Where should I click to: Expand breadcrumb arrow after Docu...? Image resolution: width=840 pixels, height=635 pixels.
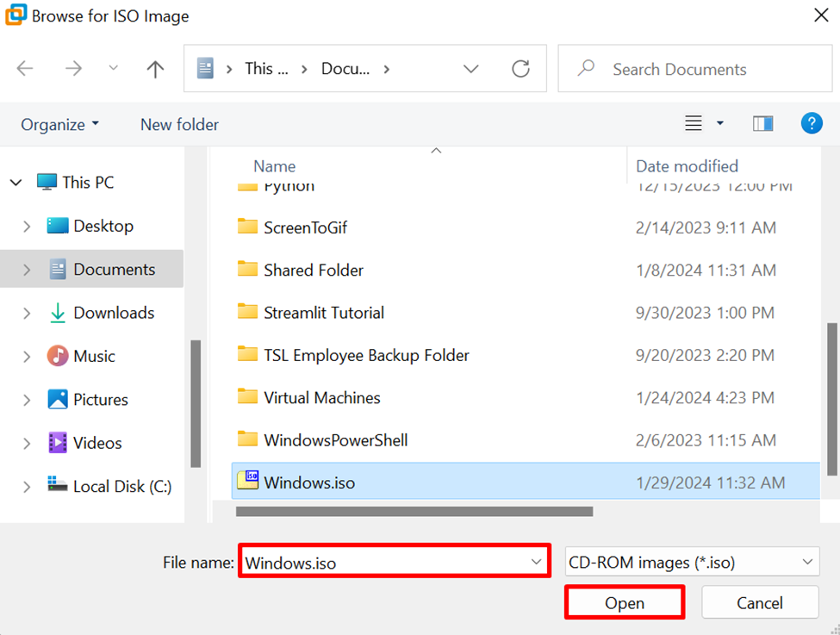386,69
